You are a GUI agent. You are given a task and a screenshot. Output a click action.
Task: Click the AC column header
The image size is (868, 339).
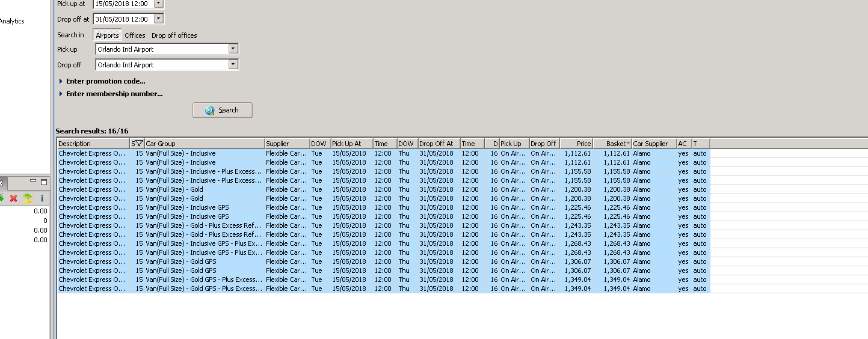click(x=684, y=144)
